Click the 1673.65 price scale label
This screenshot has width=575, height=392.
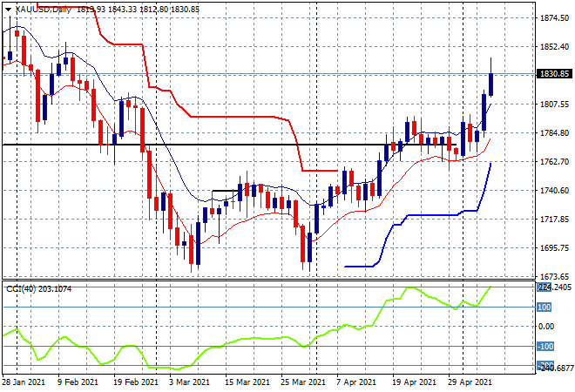tap(554, 276)
